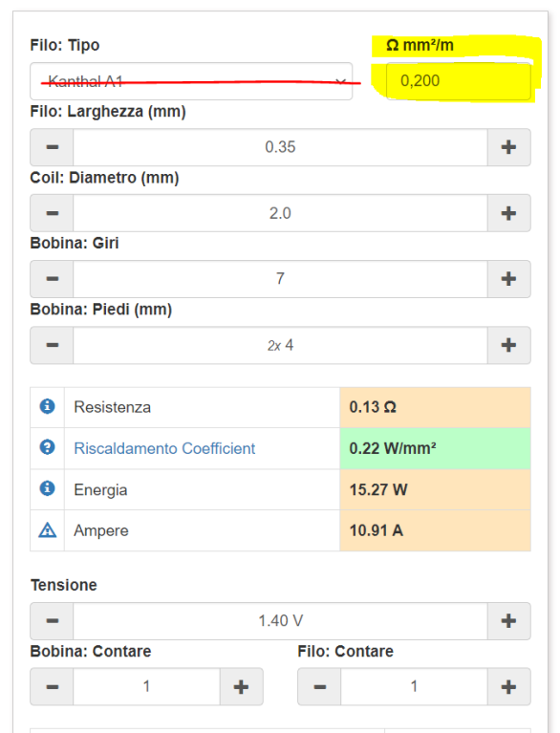This screenshot has width=560, height=733.
Task: Decrease Bobina Piedi with minus button
Action: (x=52, y=345)
